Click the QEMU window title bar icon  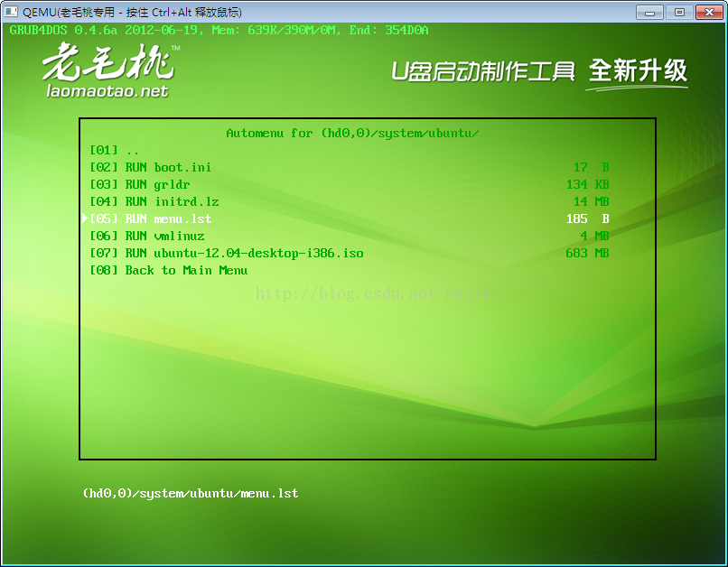[11, 12]
